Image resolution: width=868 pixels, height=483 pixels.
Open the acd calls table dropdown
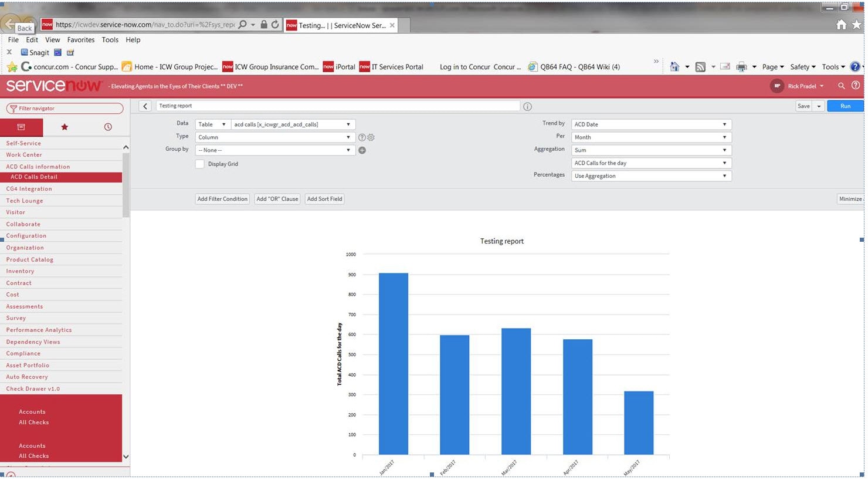pos(293,124)
